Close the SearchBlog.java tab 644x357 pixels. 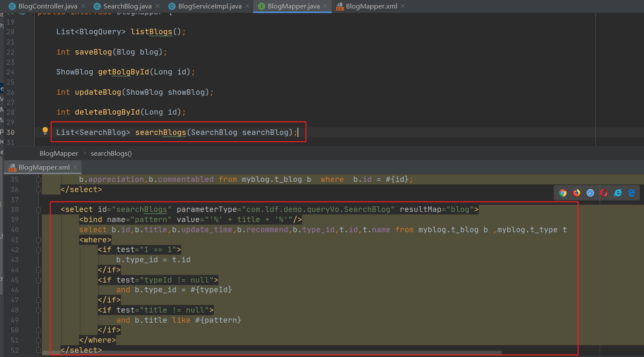[x=158, y=6]
